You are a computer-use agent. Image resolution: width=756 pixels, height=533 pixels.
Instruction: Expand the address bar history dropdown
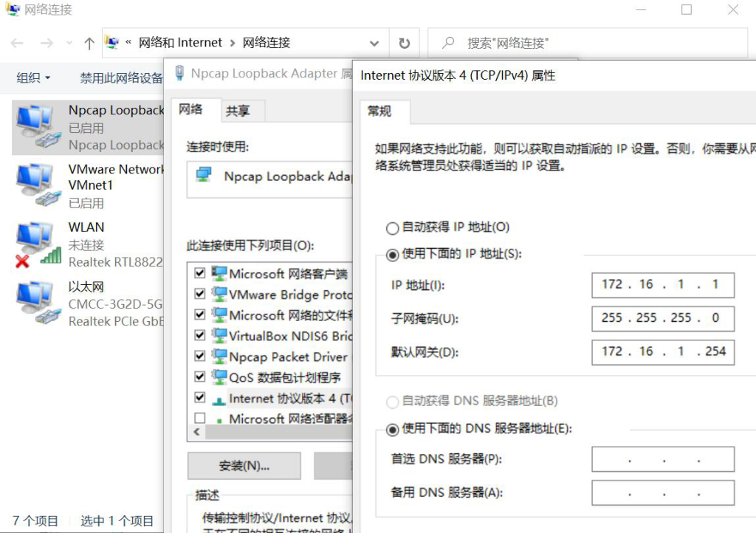tap(374, 44)
